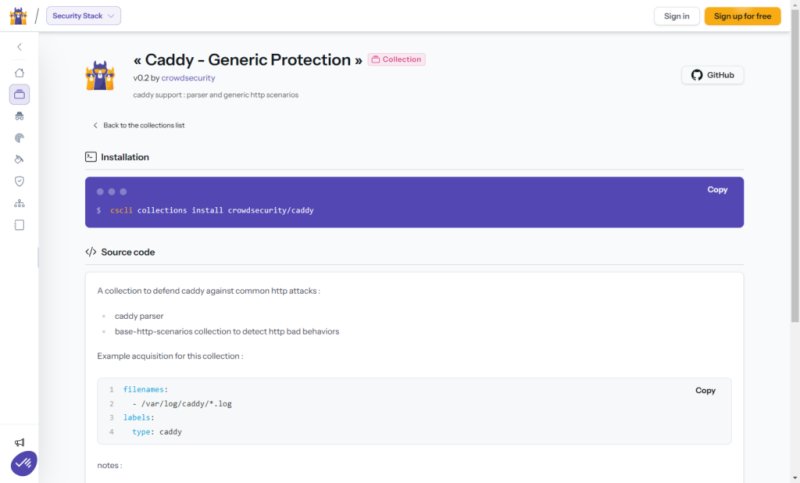Image resolution: width=800 pixels, height=483 pixels.
Task: Copy the cscli install command
Action: click(x=717, y=190)
